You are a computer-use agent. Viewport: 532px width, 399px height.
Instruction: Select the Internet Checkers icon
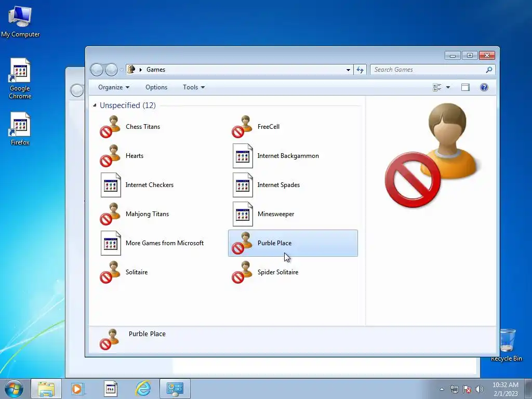pyautogui.click(x=111, y=185)
